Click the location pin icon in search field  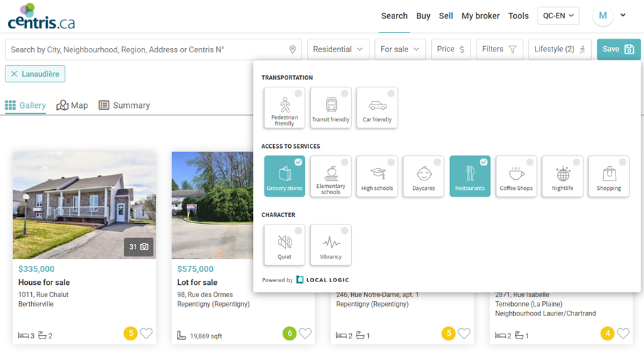click(x=292, y=50)
